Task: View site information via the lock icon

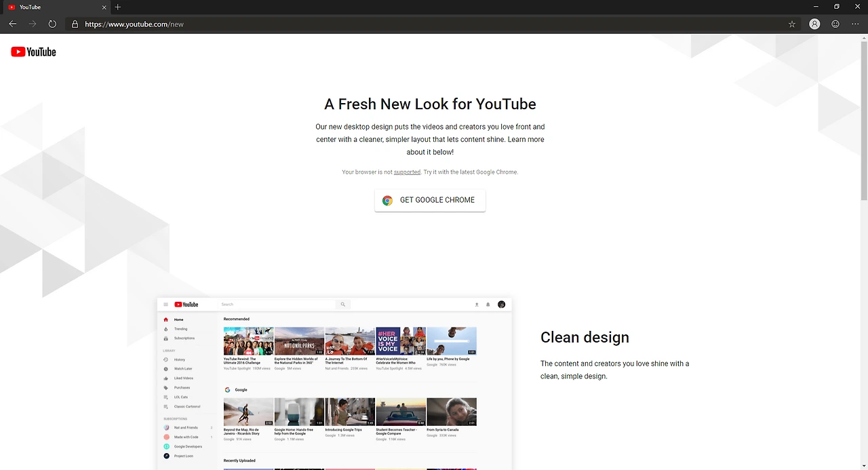Action: [x=75, y=24]
